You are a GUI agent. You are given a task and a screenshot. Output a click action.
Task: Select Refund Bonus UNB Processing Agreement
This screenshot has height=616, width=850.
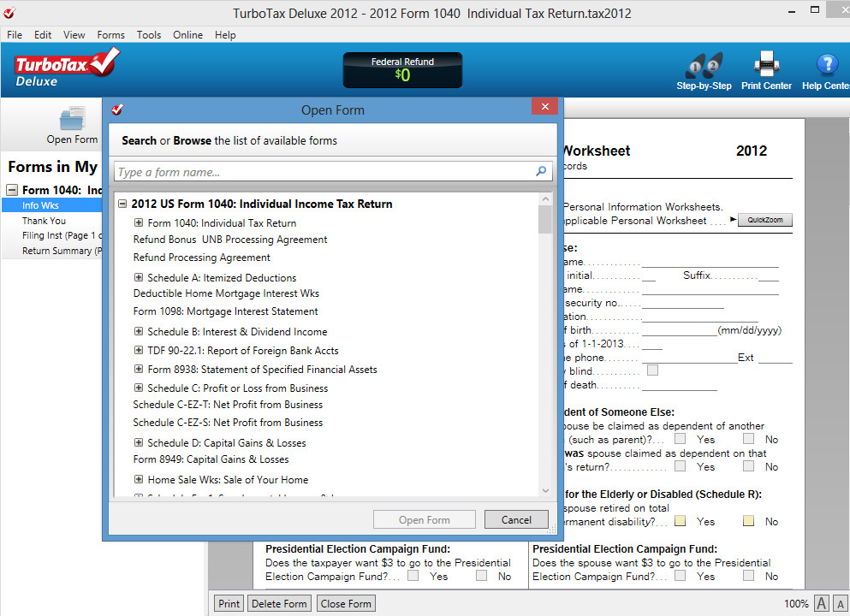tap(230, 239)
